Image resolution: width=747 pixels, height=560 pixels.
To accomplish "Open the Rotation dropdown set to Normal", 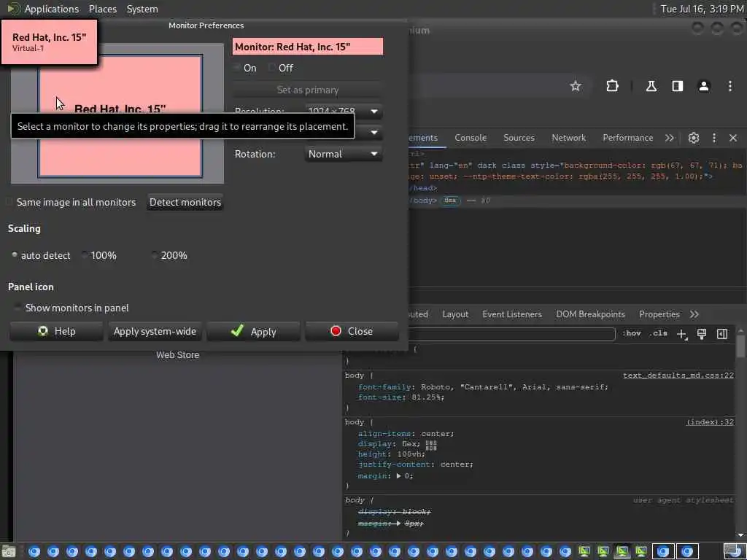I will coord(343,154).
